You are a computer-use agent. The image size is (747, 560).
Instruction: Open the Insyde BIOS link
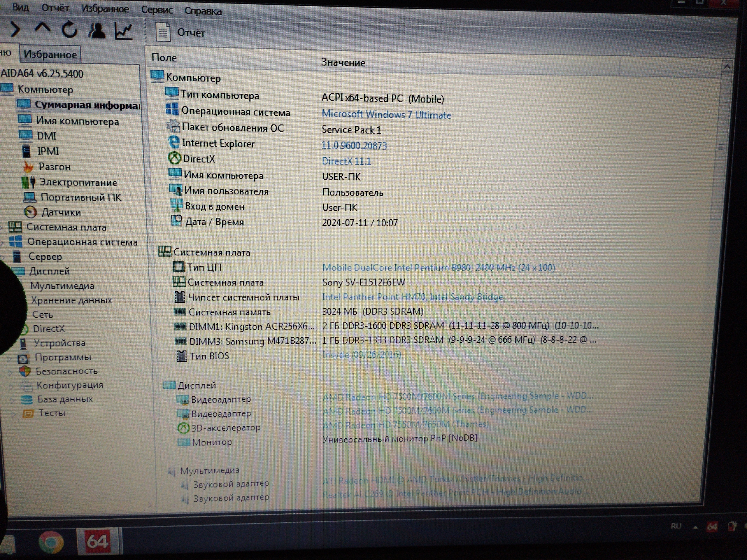point(361,355)
